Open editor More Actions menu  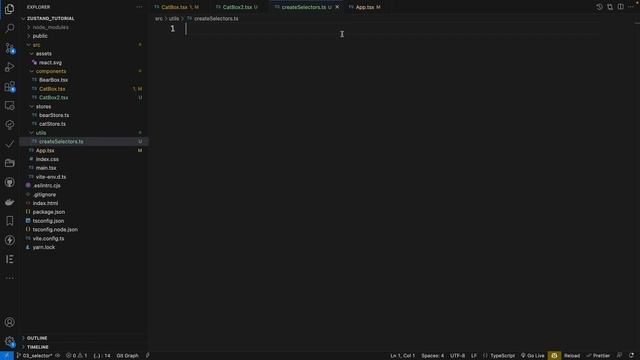coord(631,7)
